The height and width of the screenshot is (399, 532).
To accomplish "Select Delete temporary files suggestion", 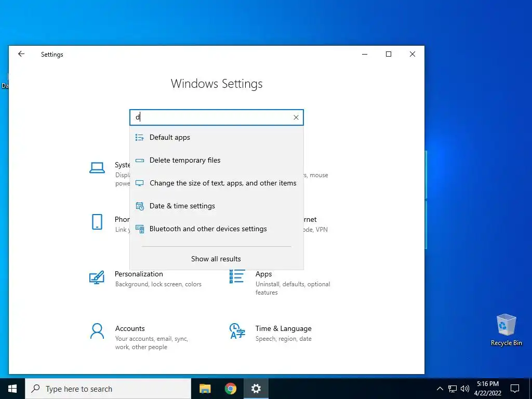I will pyautogui.click(x=217, y=160).
